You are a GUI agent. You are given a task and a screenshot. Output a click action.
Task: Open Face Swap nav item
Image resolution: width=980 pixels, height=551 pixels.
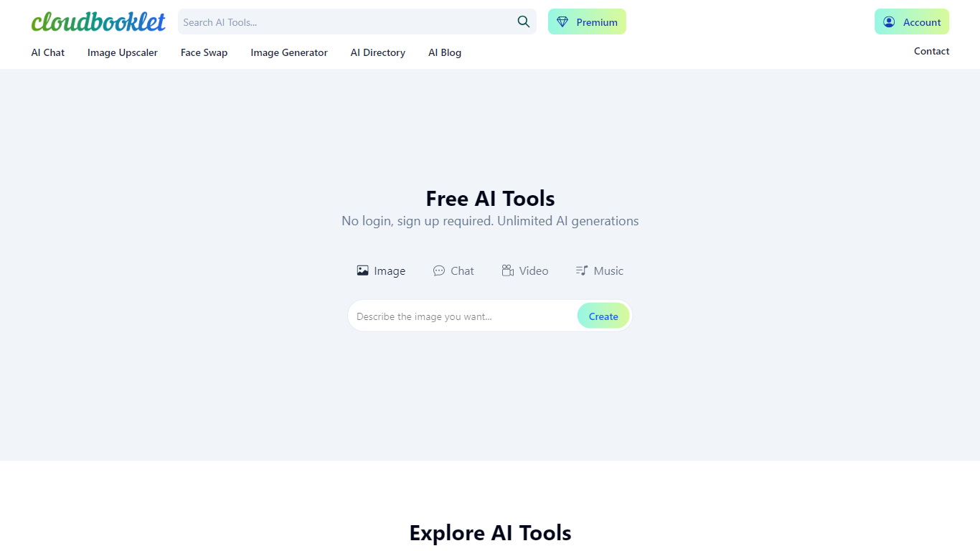(204, 52)
